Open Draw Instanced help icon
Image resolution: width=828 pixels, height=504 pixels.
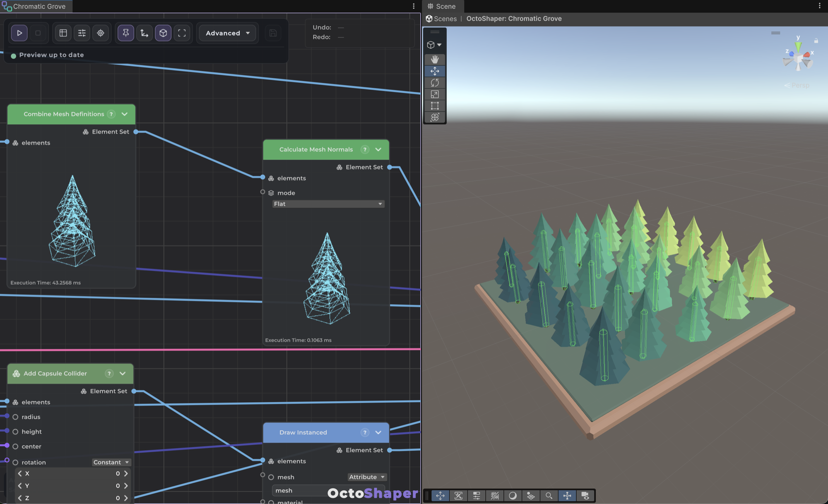pos(365,432)
